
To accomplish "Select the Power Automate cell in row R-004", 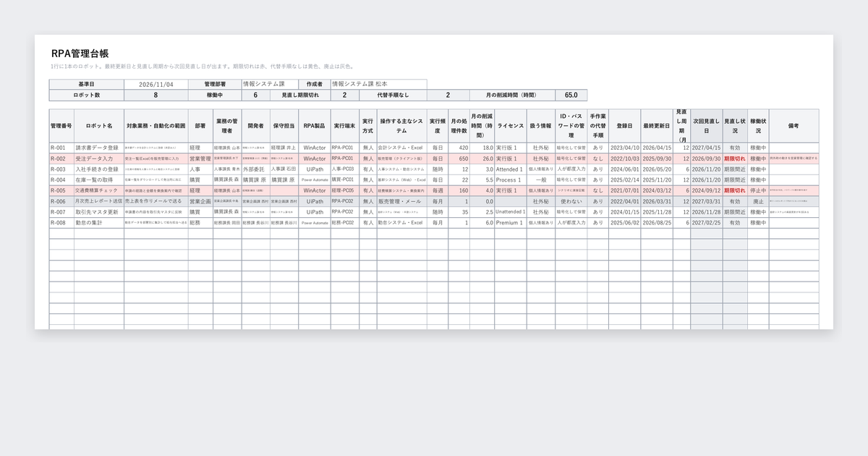I will click(315, 180).
